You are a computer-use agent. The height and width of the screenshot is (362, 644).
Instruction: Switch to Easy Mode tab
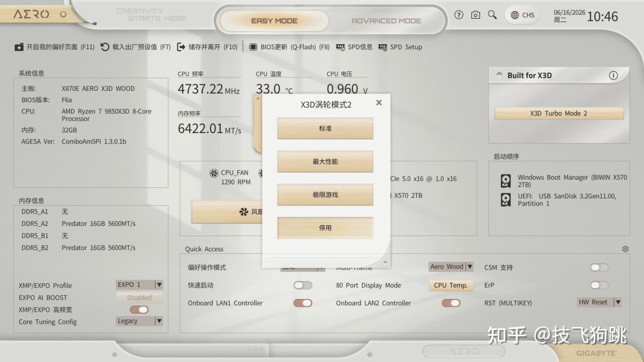(274, 21)
